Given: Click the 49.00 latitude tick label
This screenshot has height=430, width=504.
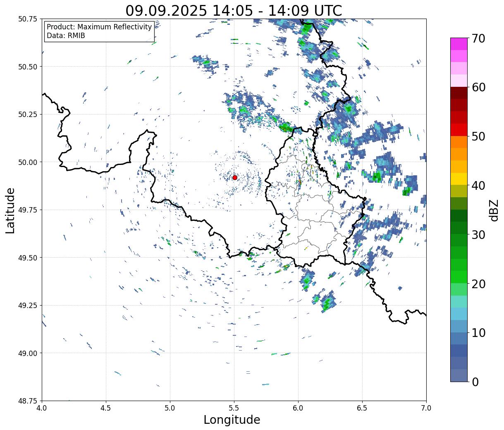Looking at the screenshot, I should click(28, 353).
